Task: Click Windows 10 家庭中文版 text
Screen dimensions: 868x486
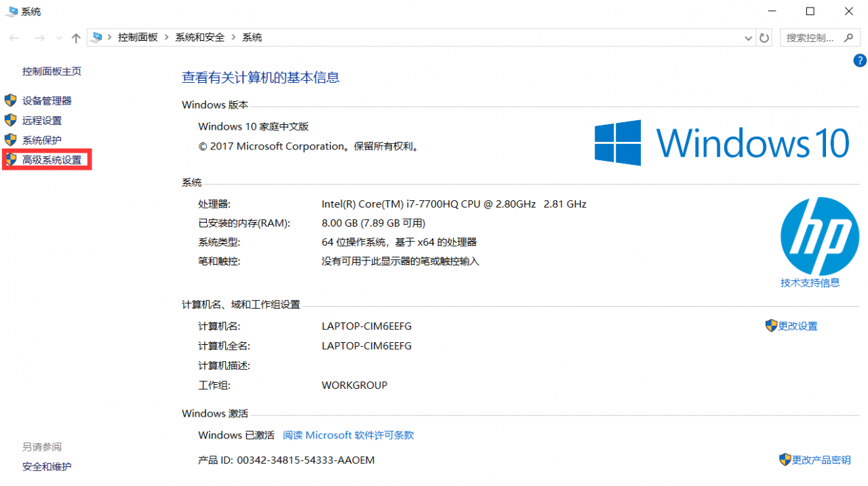Action: coord(253,127)
